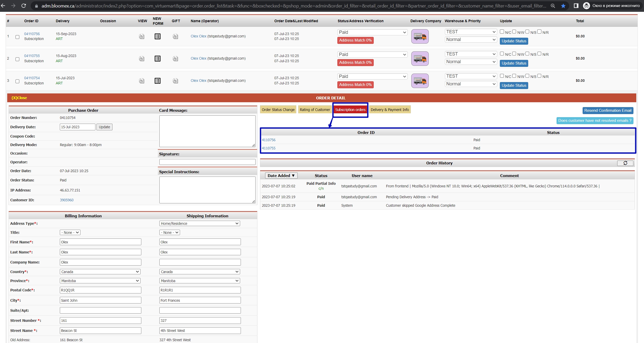Viewport: 644px width, 343px height.
Task: Click GIFT icon for order 04110754
Action: [175, 81]
